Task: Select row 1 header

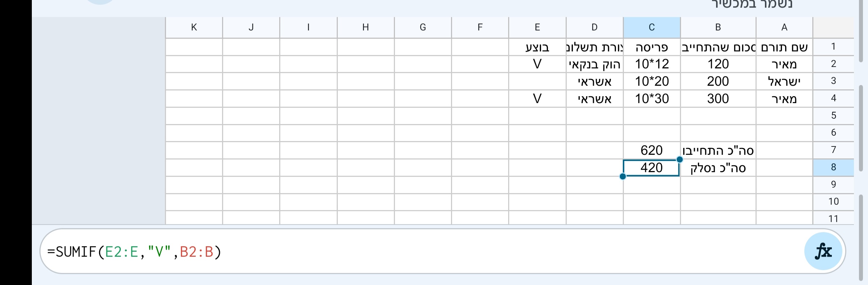Action: 834,46
